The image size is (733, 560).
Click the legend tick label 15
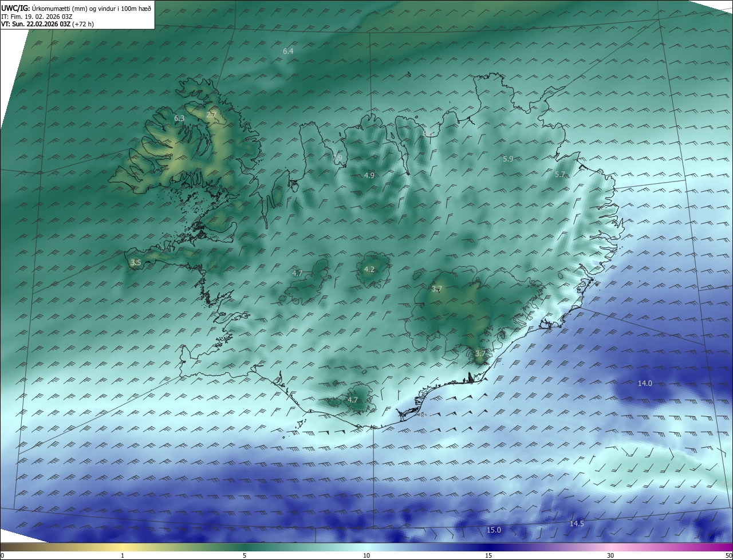[x=488, y=555]
